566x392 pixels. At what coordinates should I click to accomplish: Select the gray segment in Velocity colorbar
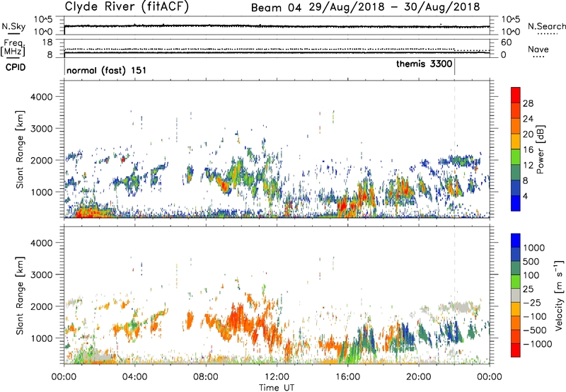(x=516, y=295)
